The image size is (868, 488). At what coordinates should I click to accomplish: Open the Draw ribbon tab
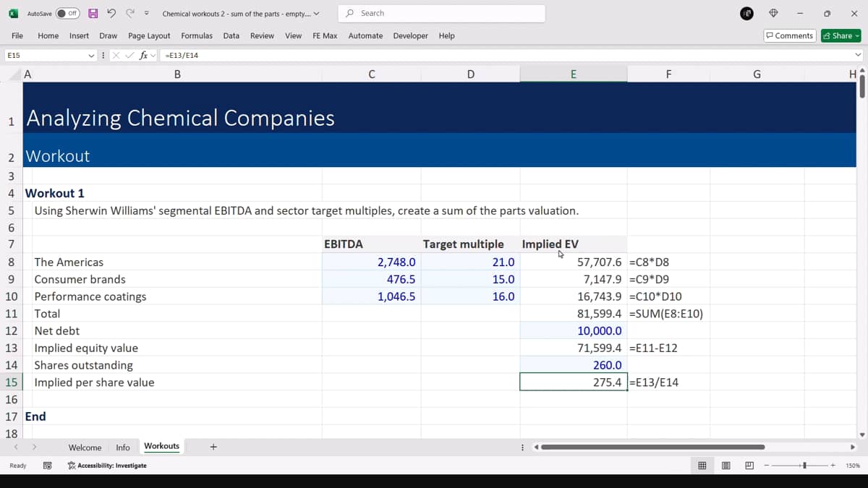tap(109, 35)
